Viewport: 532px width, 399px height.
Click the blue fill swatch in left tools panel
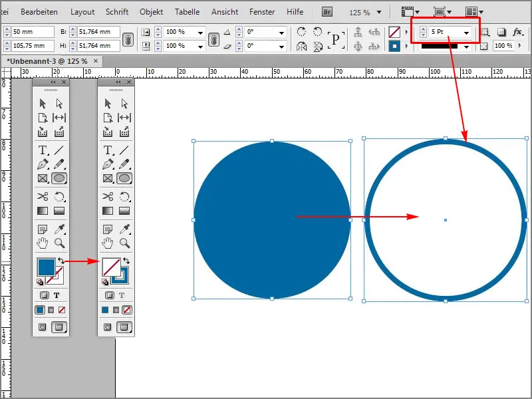(45, 267)
